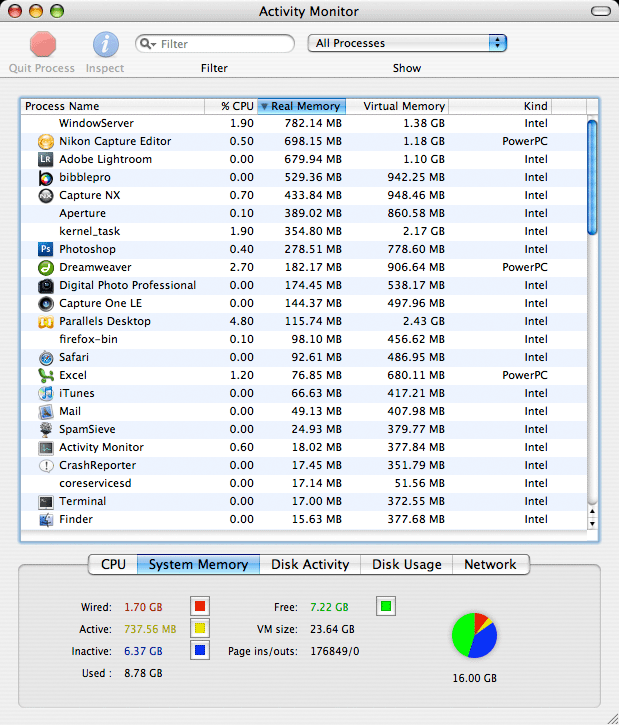Viewport: 619px width, 725px height.
Task: Click the magnifier icon in the Filter field
Action: click(147, 43)
